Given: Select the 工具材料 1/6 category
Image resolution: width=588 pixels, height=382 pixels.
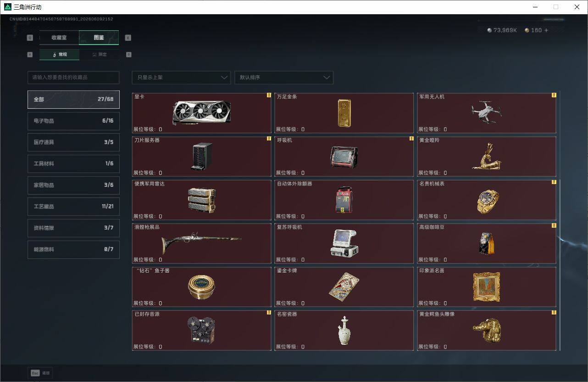Looking at the screenshot, I should pyautogui.click(x=73, y=163).
